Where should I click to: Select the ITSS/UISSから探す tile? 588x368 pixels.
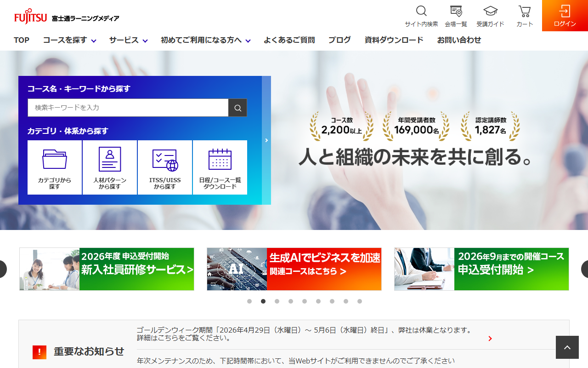(x=165, y=167)
